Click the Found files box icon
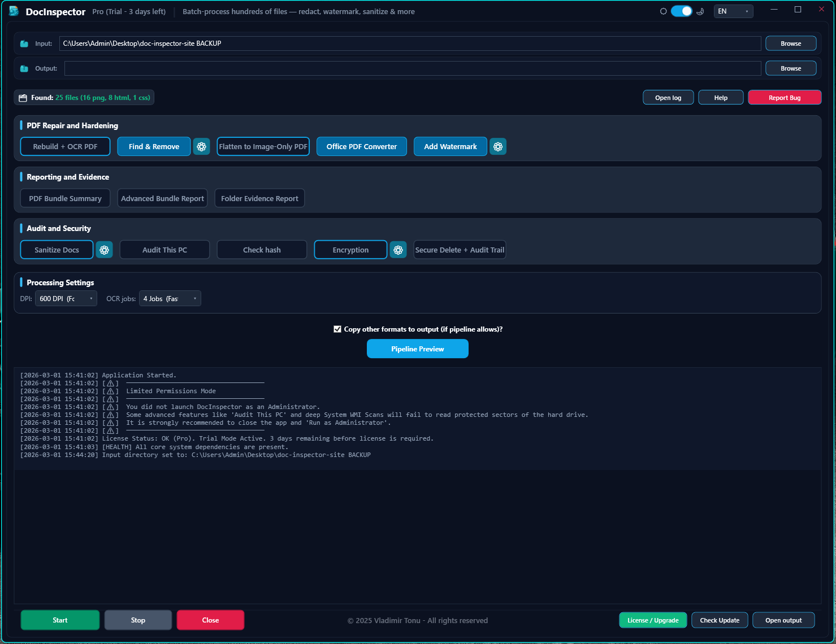Screen dimensions: 836x644 pyautogui.click(x=23, y=98)
